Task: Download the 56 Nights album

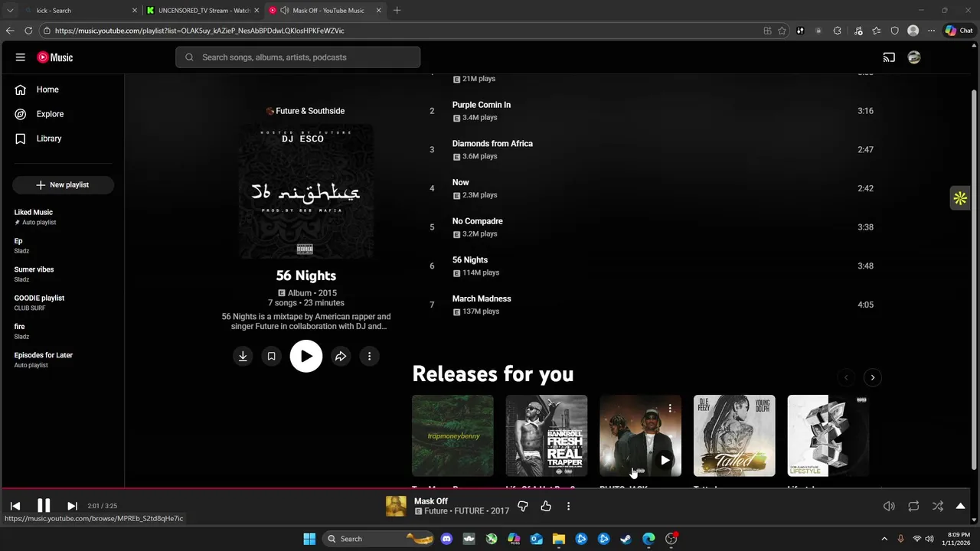Action: coord(243,356)
